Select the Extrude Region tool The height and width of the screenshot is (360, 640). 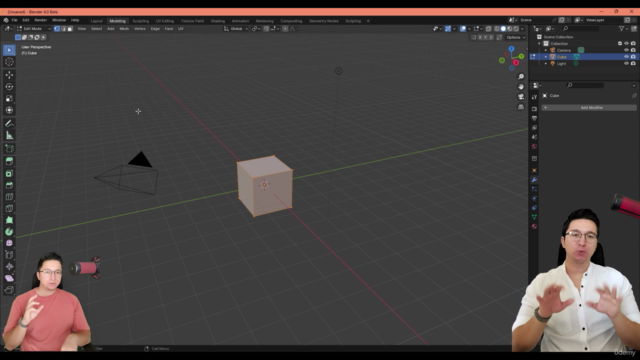pyautogui.click(x=9, y=162)
